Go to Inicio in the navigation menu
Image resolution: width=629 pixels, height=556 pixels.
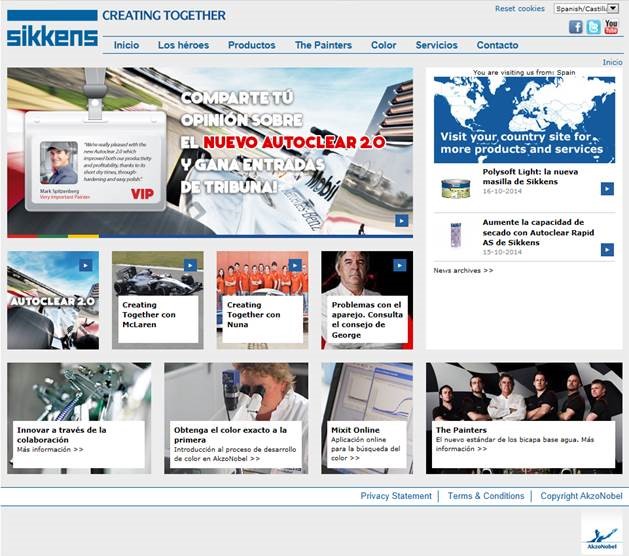[x=126, y=45]
